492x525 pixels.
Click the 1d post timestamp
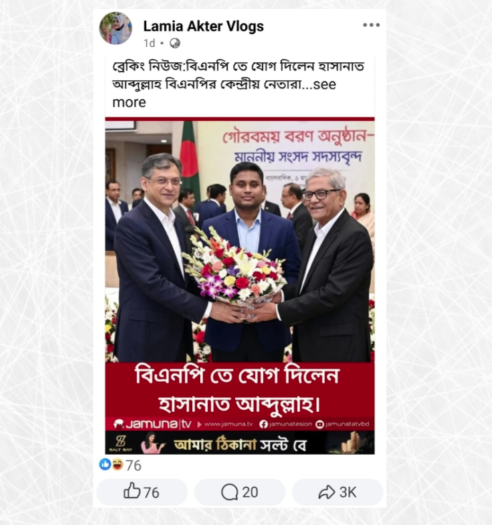click(x=149, y=43)
